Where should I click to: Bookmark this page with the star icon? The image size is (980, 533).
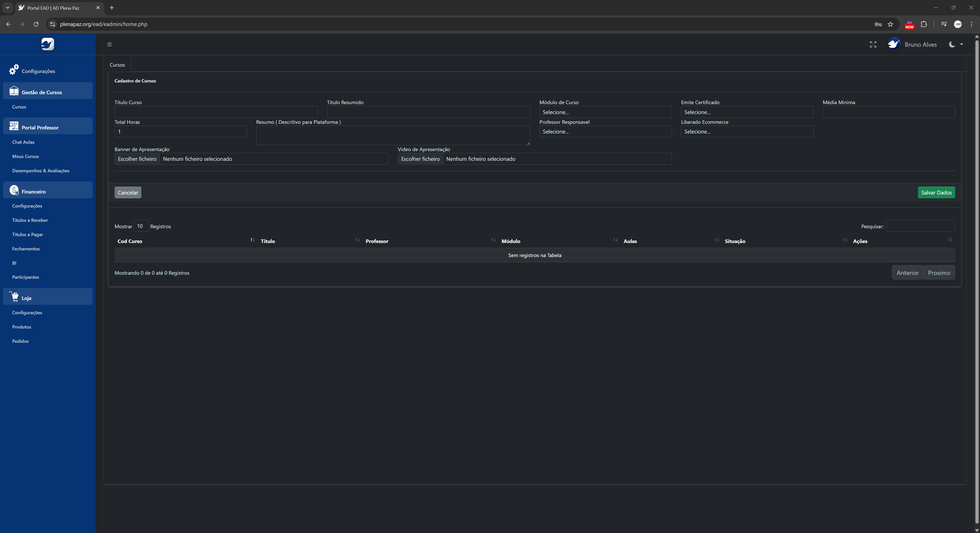point(890,24)
